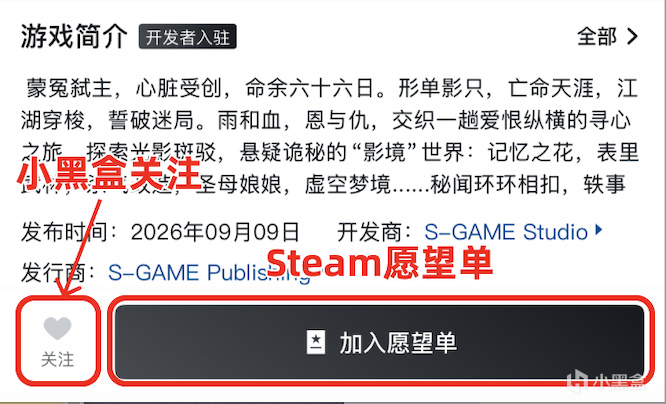
Task: Open the S-GAME Studio developer link
Action: click(x=506, y=232)
